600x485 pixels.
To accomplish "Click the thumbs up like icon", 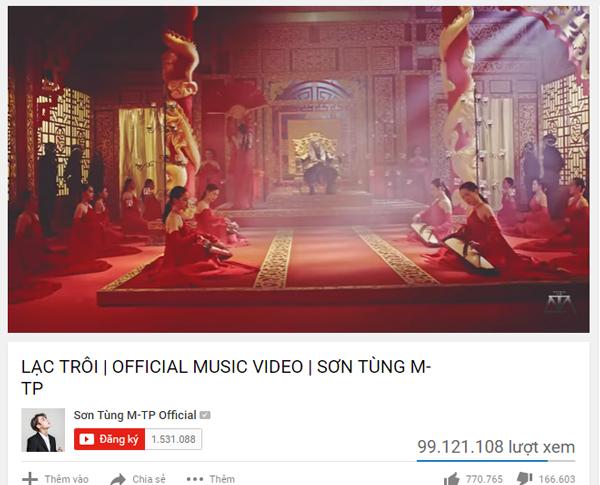I will [452, 479].
